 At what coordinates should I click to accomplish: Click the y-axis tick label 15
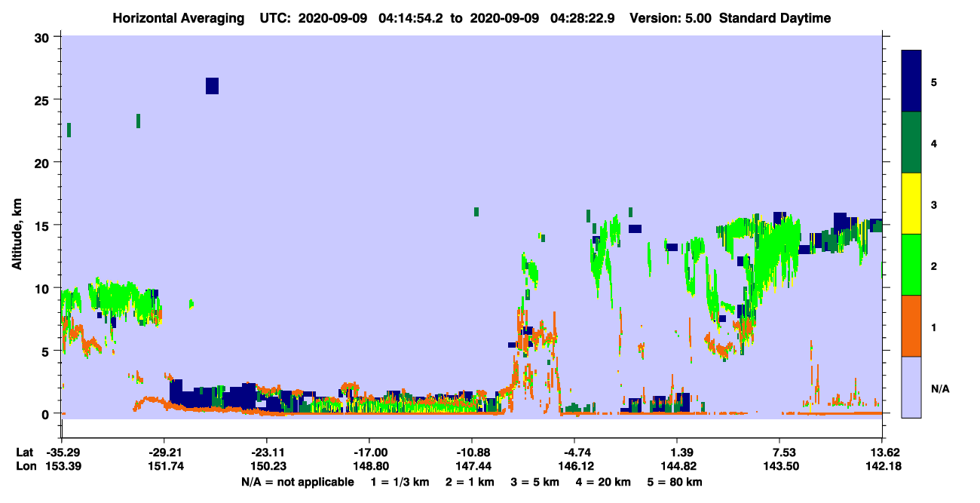coord(43,225)
